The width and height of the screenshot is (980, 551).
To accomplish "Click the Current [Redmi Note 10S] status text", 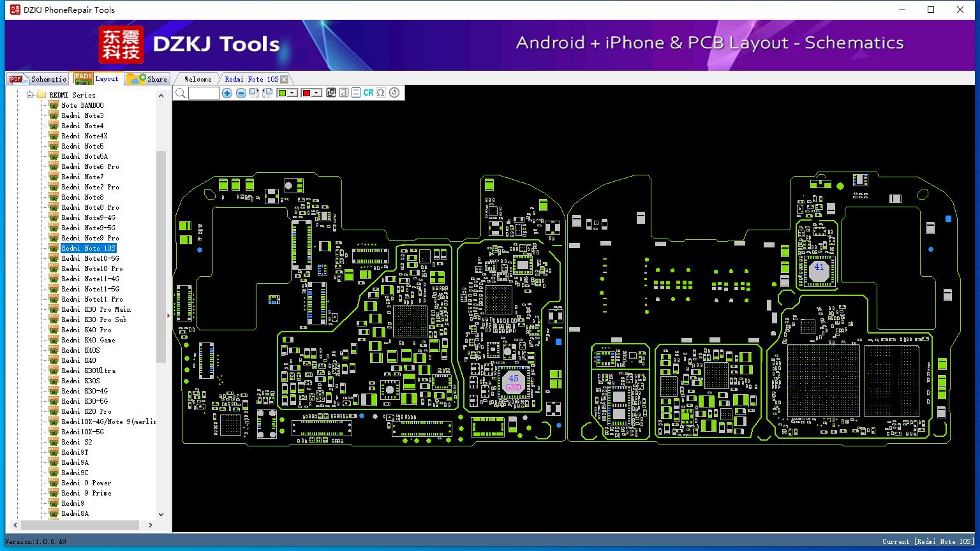I will click(x=928, y=541).
